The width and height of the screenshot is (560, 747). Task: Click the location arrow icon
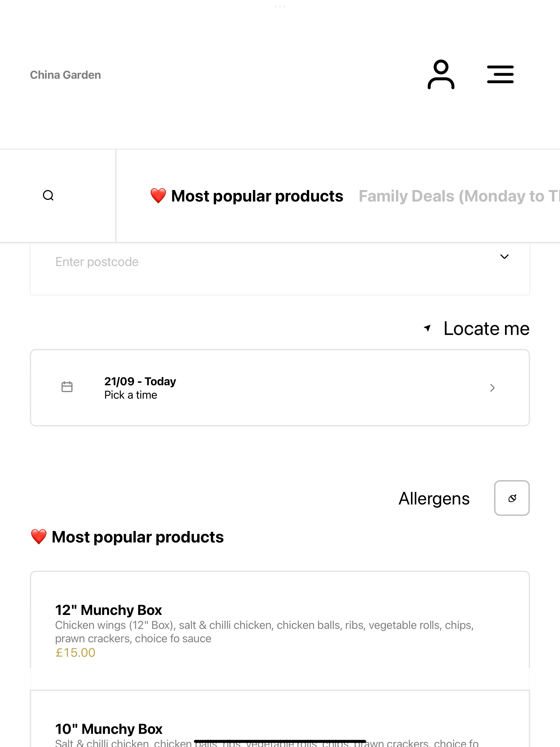(427, 328)
